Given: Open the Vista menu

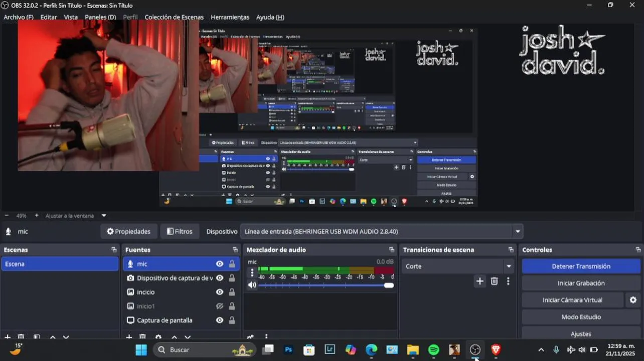Looking at the screenshot, I should tap(71, 17).
